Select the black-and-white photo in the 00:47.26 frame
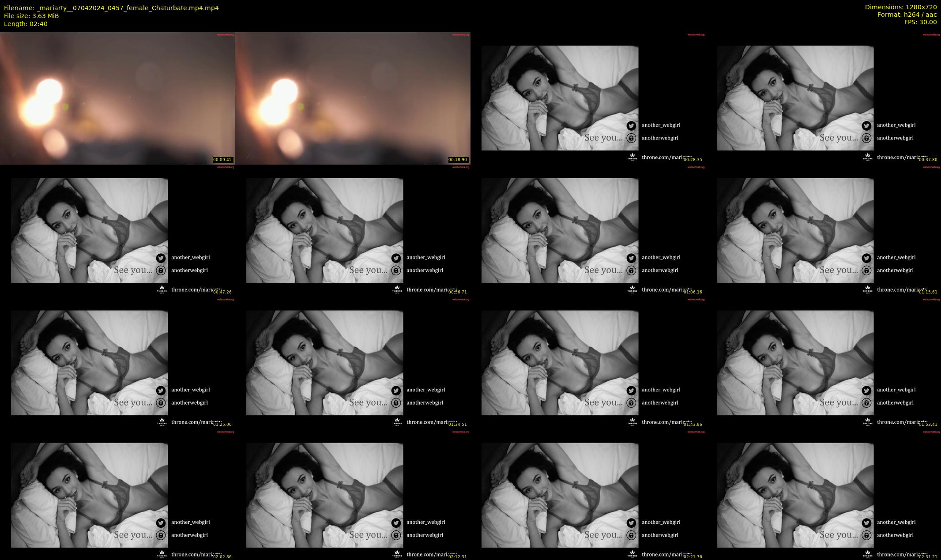This screenshot has height=560, width=941. [89, 230]
